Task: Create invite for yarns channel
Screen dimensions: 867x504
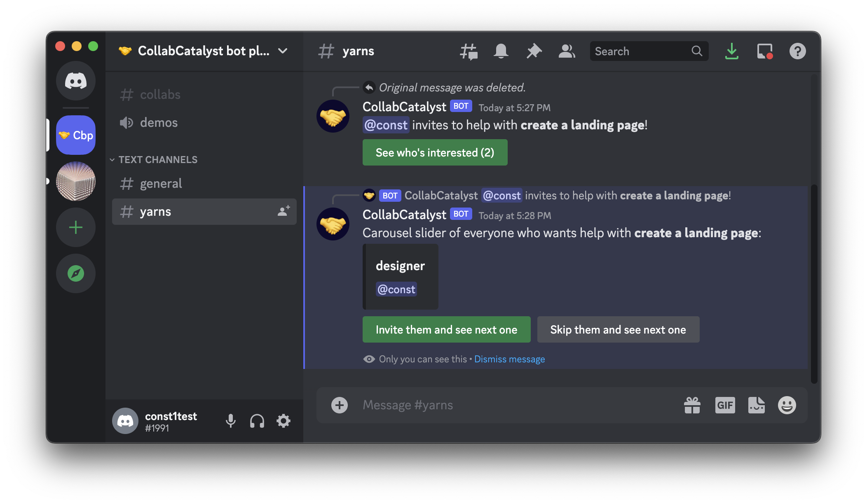Action: point(284,211)
